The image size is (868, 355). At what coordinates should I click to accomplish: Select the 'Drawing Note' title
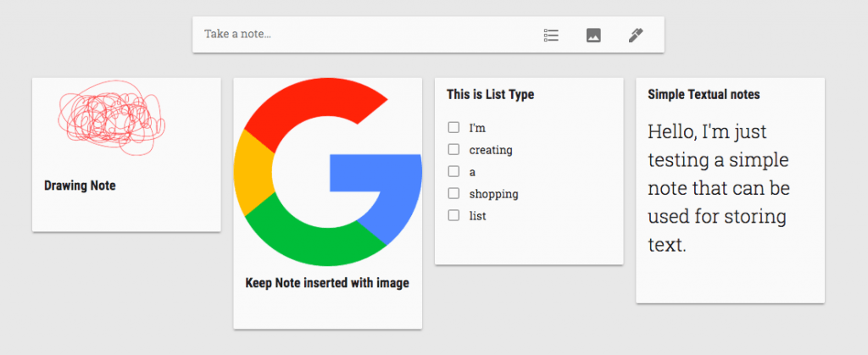pos(80,186)
